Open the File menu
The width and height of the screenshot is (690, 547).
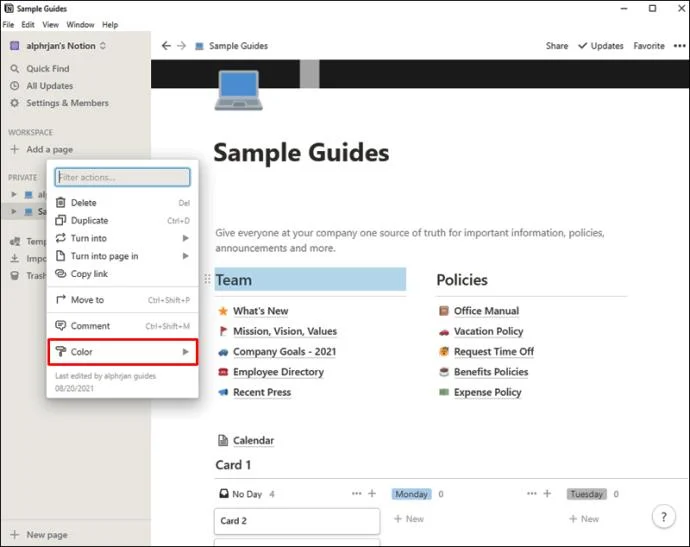(x=8, y=25)
